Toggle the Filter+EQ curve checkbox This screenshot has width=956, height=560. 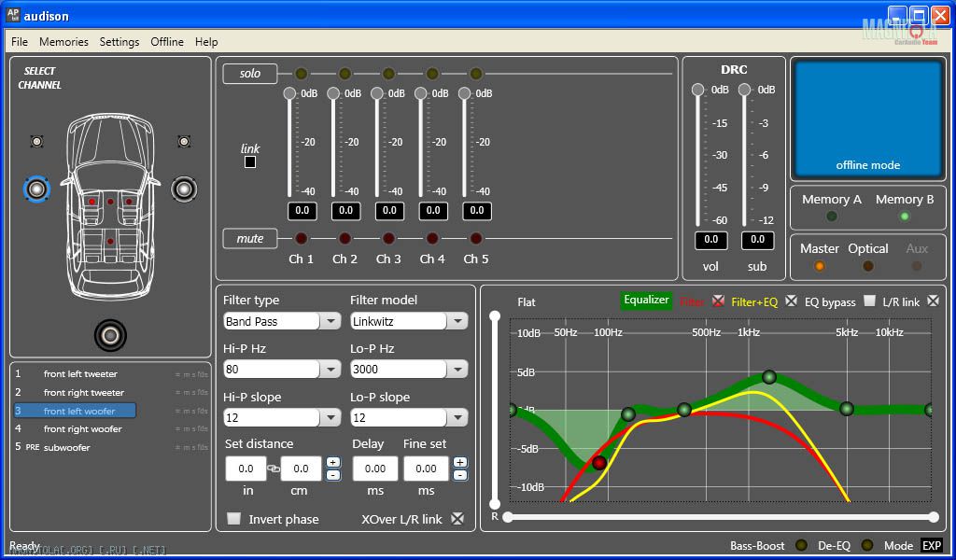click(791, 301)
